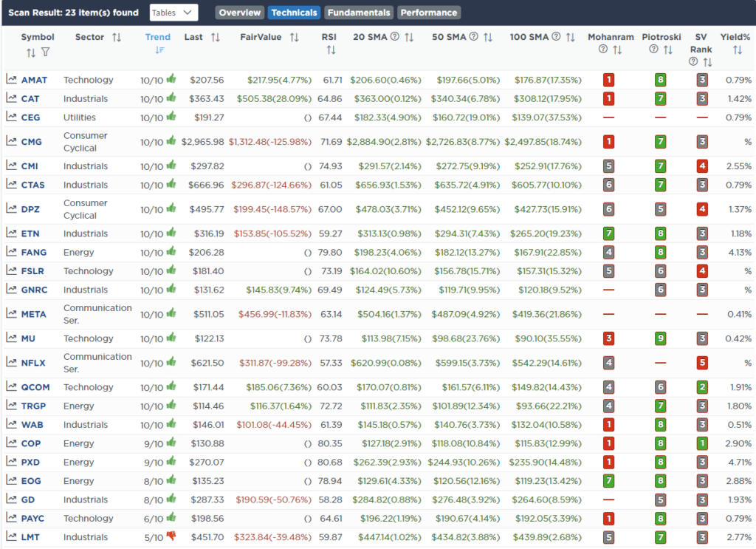Select the Technicals tab
This screenshot has height=549, width=756.
tap(294, 13)
